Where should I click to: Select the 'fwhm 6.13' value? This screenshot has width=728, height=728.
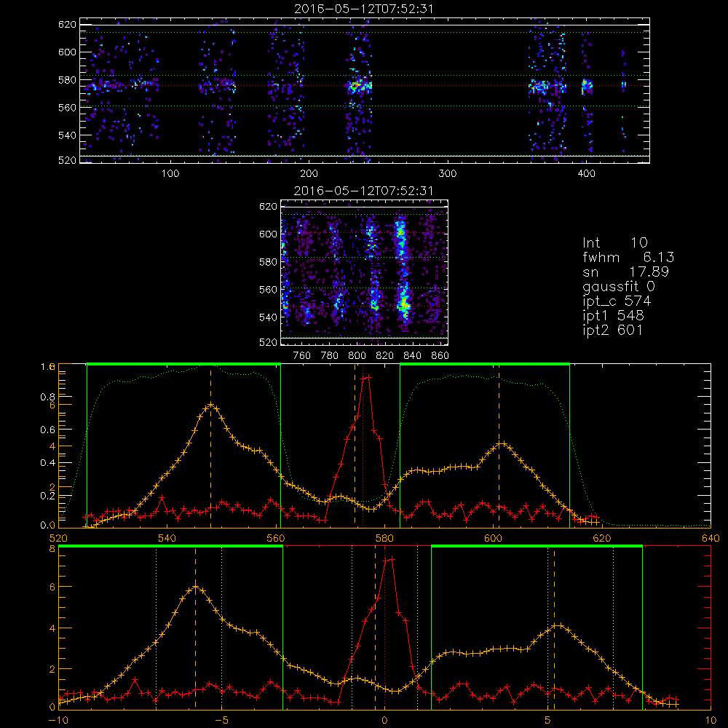pos(628,257)
